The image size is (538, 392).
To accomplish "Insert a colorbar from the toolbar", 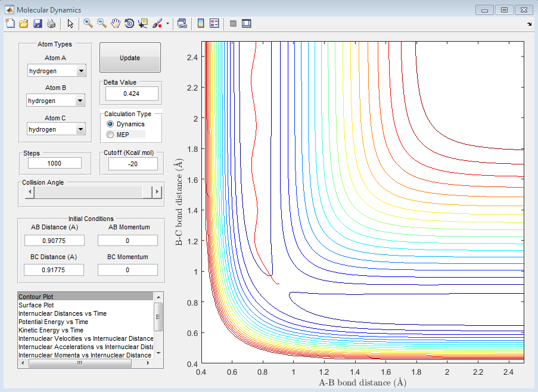I will coord(201,23).
